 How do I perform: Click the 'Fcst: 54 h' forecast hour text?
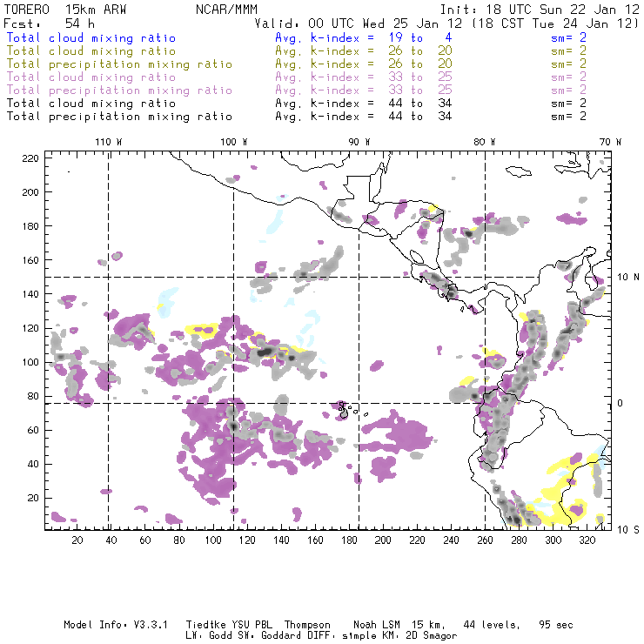pos(49,23)
